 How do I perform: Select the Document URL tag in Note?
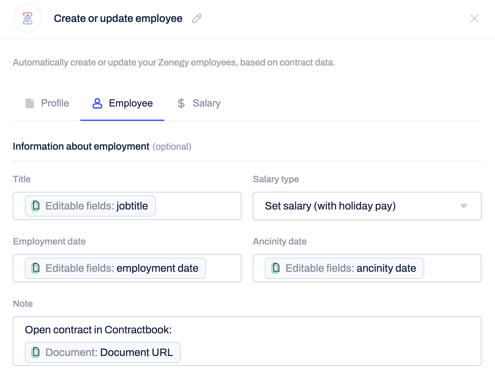[x=103, y=352]
